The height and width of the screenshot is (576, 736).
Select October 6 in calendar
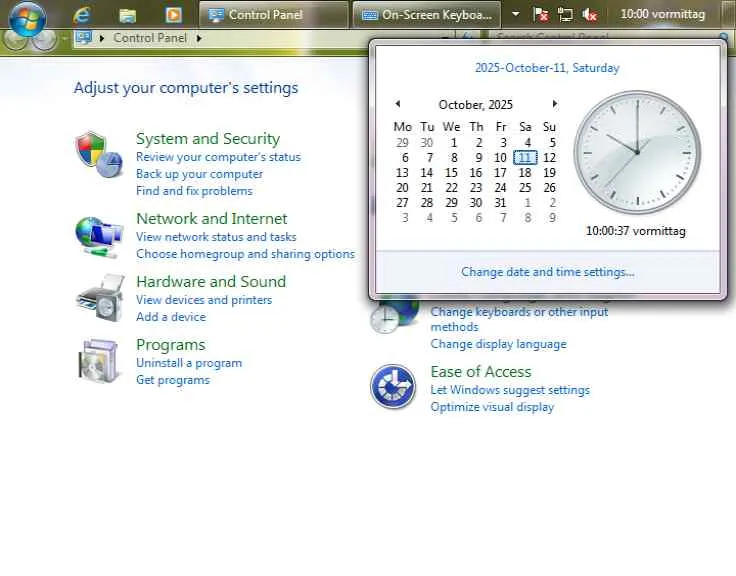tap(405, 158)
